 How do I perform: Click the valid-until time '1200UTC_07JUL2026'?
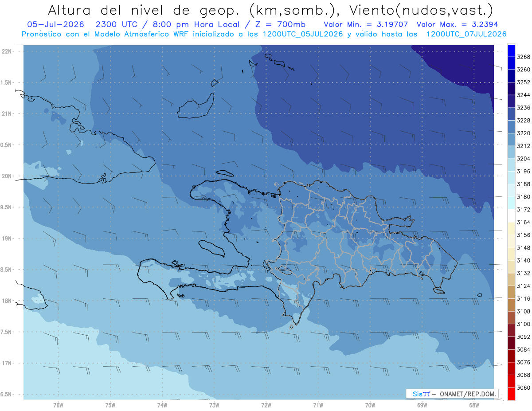[466, 34]
